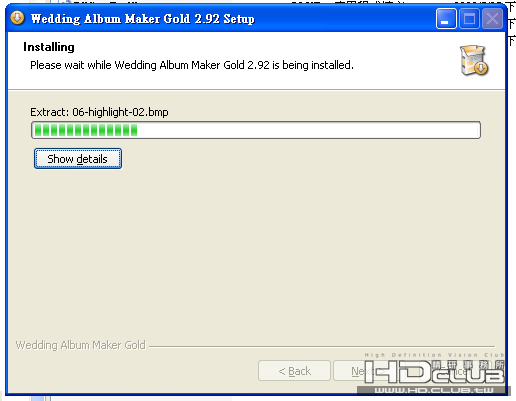Click the bold Installing heading
The height and width of the screenshot is (401, 516).
pos(49,47)
